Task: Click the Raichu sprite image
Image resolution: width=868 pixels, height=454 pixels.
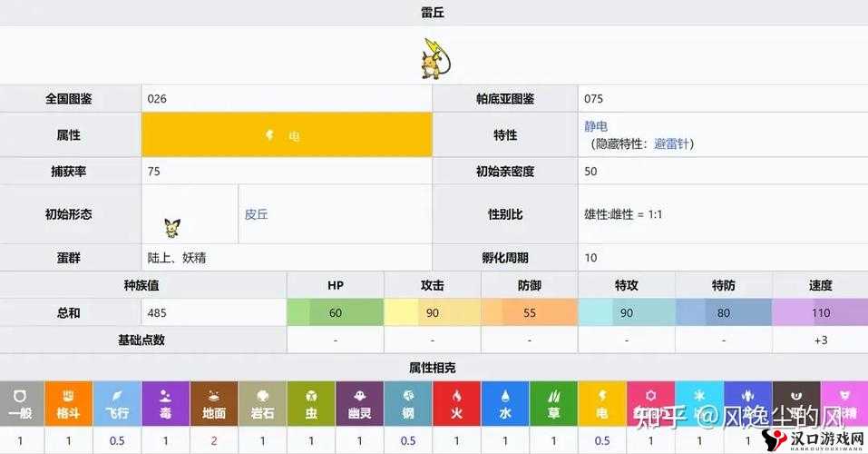Action: [x=435, y=58]
